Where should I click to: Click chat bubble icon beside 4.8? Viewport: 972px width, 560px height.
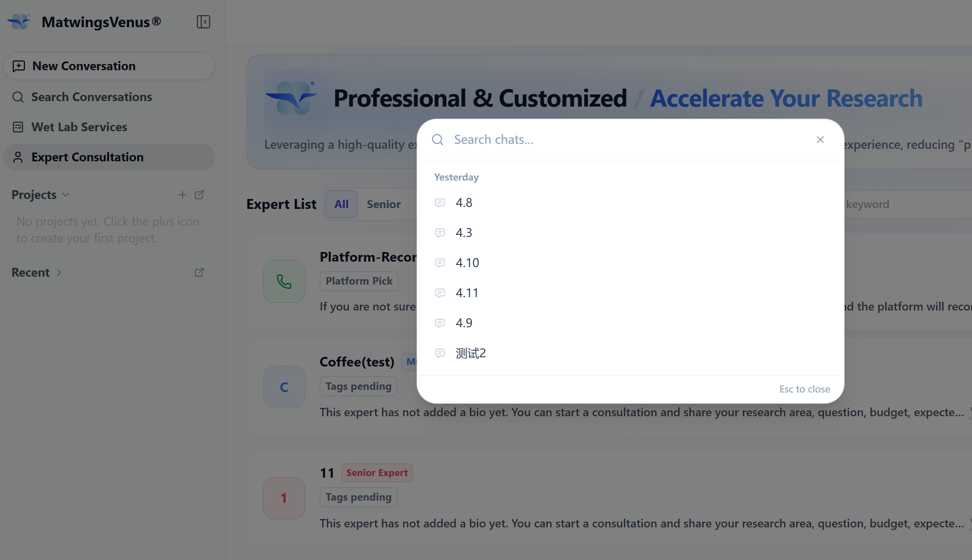(440, 203)
